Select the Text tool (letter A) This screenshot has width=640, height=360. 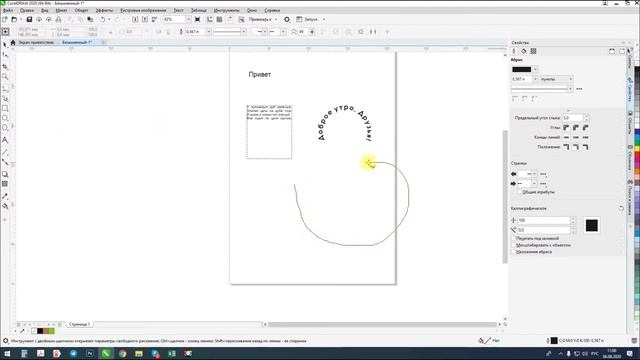(x=5, y=140)
